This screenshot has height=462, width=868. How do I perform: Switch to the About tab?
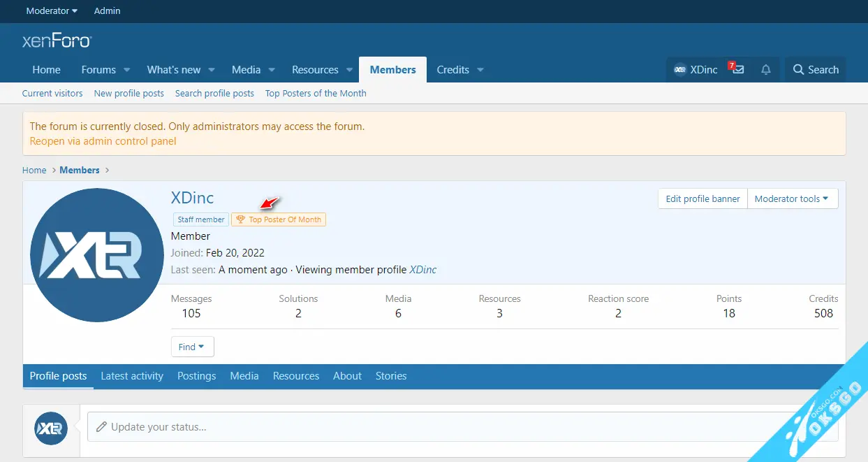347,376
